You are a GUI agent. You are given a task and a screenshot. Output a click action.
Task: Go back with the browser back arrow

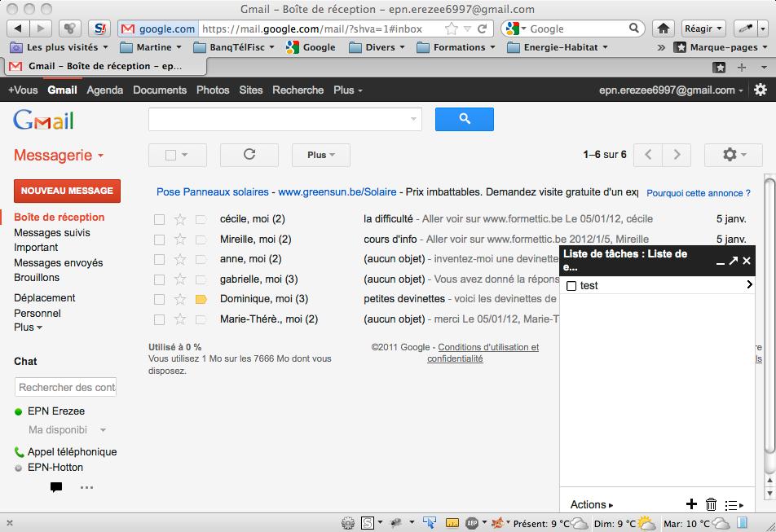pyautogui.click(x=18, y=29)
